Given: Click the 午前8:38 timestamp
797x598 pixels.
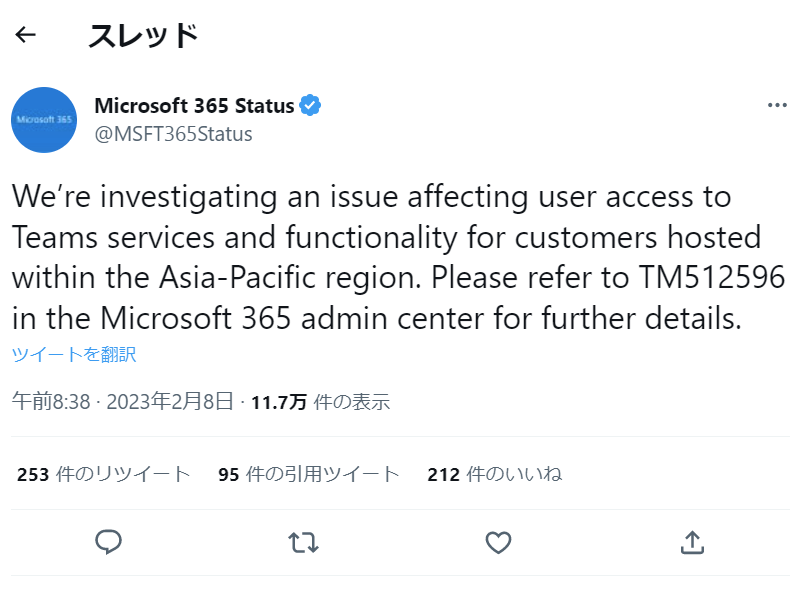Looking at the screenshot, I should click(51, 402).
